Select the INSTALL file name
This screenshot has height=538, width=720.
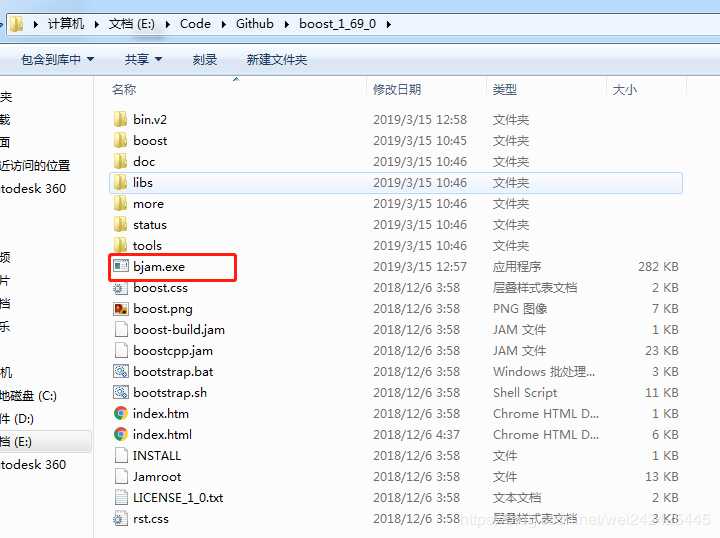tap(157, 455)
